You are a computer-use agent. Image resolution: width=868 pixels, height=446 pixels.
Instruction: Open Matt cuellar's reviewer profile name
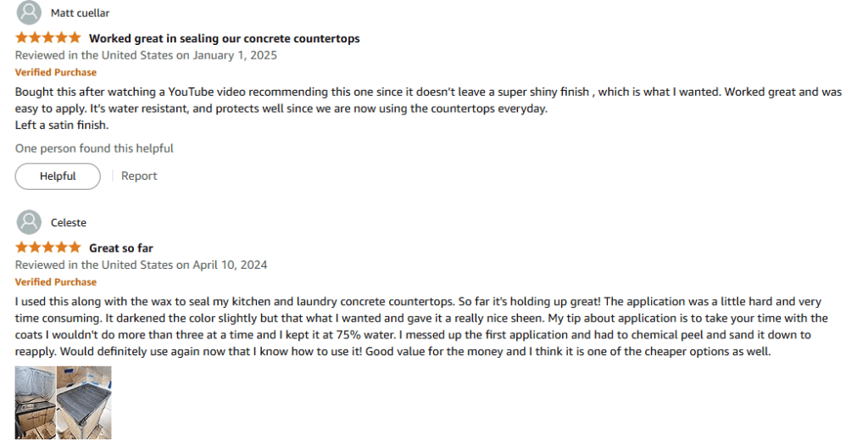(x=80, y=13)
